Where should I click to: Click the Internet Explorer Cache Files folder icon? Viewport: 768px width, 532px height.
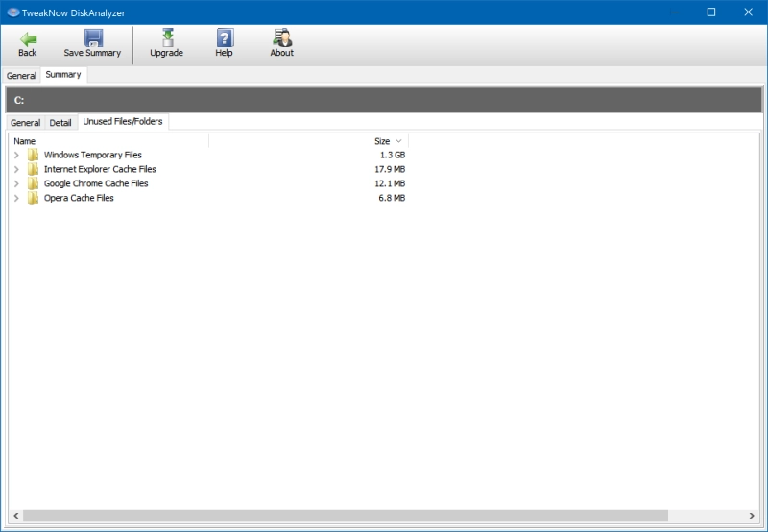click(33, 169)
